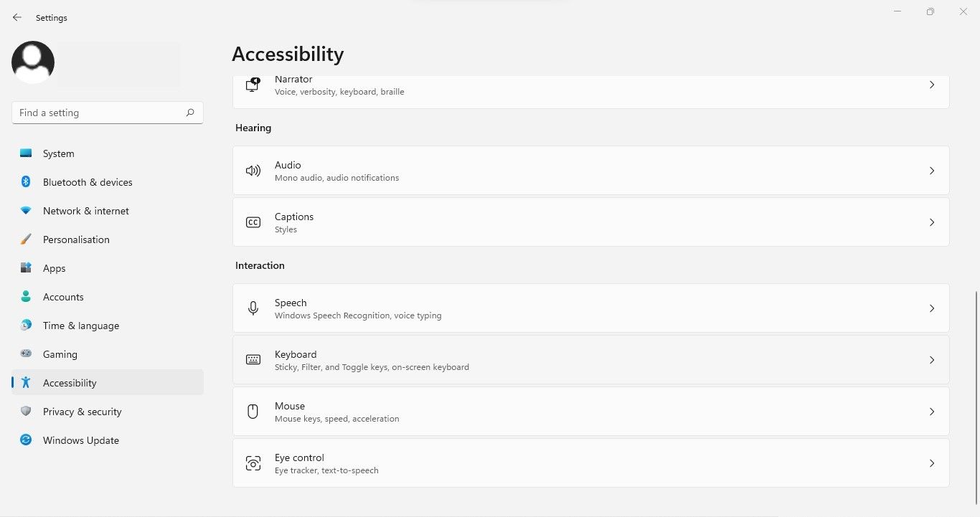Image resolution: width=980 pixels, height=517 pixels.
Task: Open Privacy & security settings
Action: tap(108, 412)
